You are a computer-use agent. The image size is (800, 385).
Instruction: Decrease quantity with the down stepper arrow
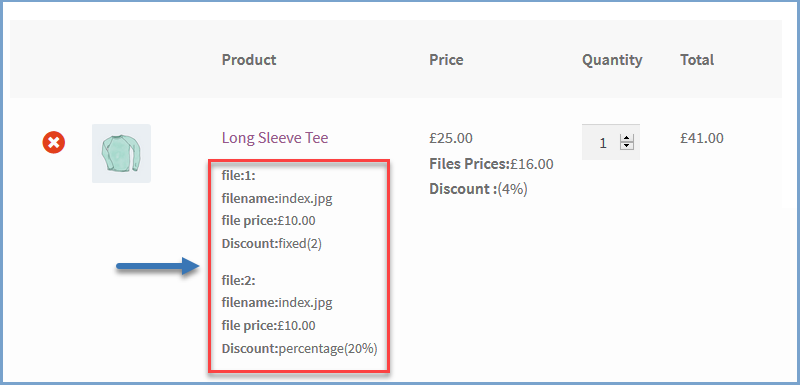click(x=626, y=146)
